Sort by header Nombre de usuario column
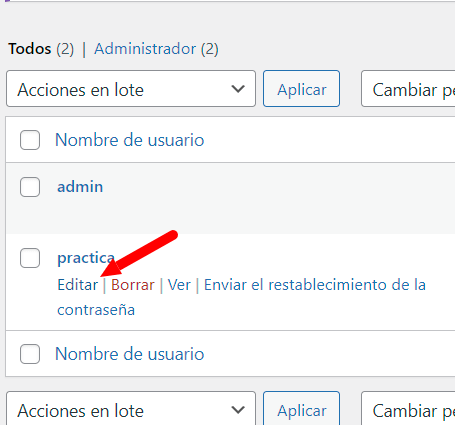This screenshot has height=425, width=455. 129,140
